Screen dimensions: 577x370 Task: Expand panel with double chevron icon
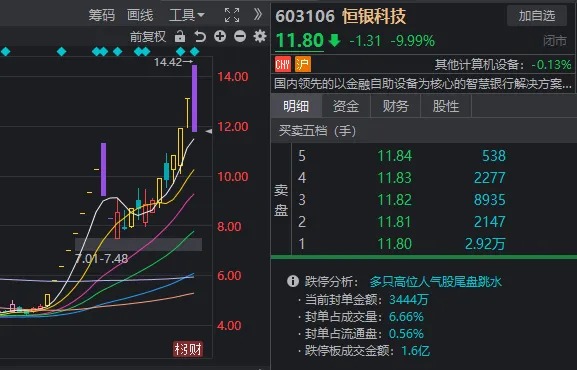coord(258,15)
